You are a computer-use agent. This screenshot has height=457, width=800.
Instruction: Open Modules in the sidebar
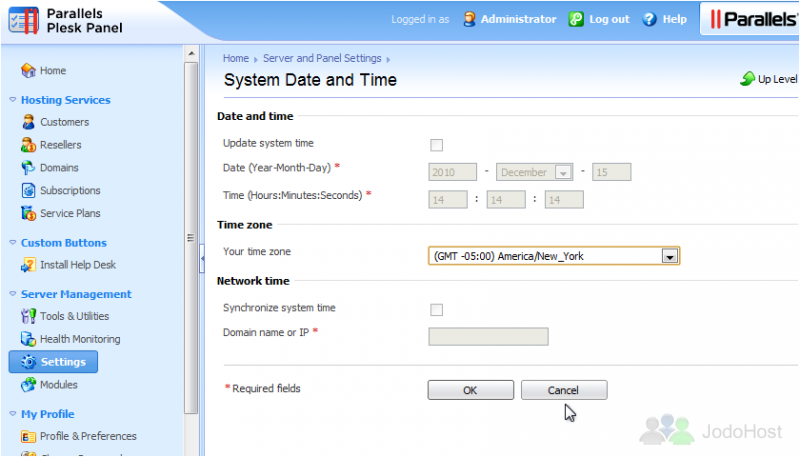pos(59,385)
